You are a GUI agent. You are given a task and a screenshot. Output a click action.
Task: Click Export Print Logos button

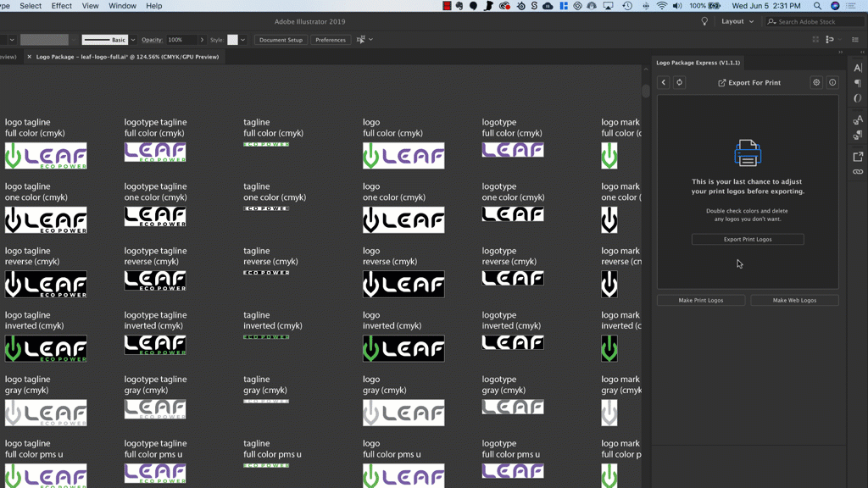pyautogui.click(x=748, y=239)
